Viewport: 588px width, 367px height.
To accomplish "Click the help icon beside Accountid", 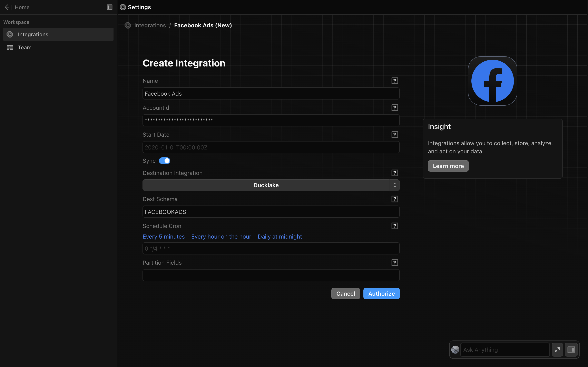I will pos(395,108).
